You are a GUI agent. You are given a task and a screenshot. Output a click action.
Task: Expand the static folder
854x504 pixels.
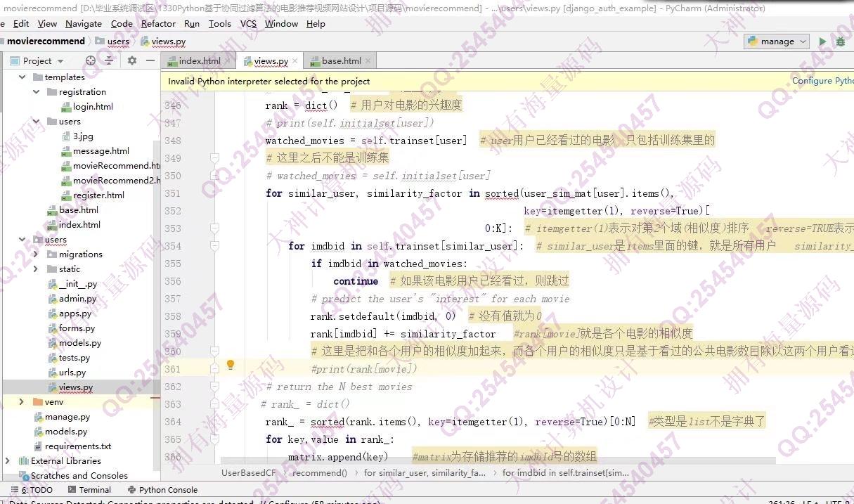tap(37, 269)
